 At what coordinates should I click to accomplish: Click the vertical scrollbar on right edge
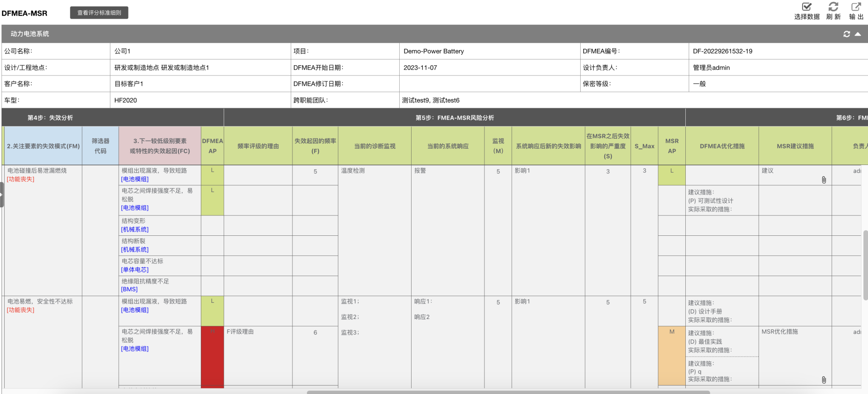(x=865, y=265)
